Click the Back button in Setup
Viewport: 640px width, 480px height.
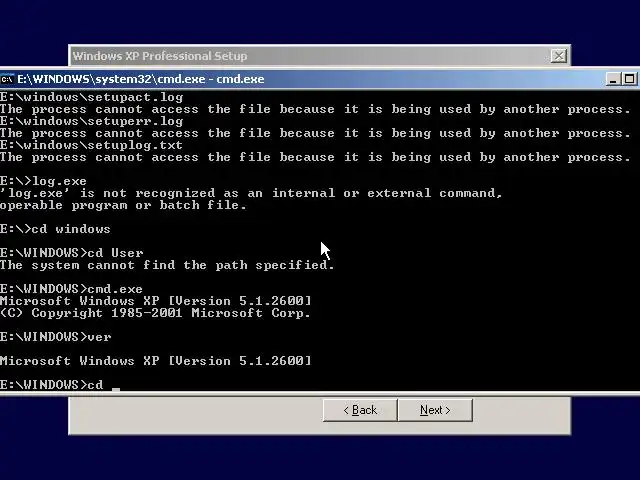coord(360,410)
